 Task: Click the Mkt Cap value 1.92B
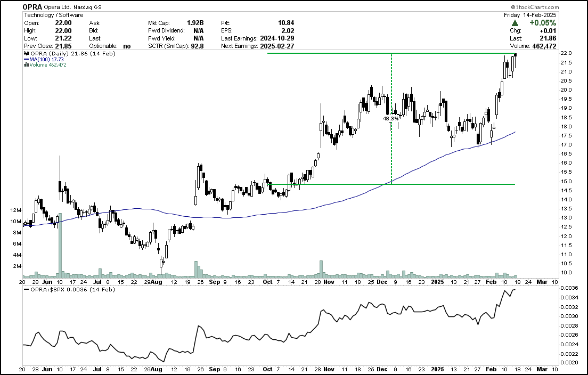click(195, 23)
